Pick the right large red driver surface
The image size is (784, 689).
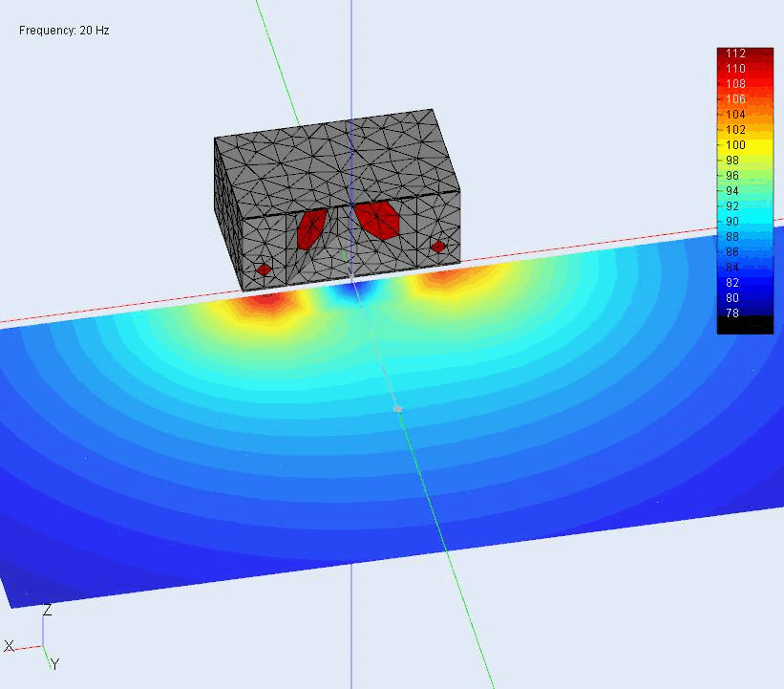(377, 219)
